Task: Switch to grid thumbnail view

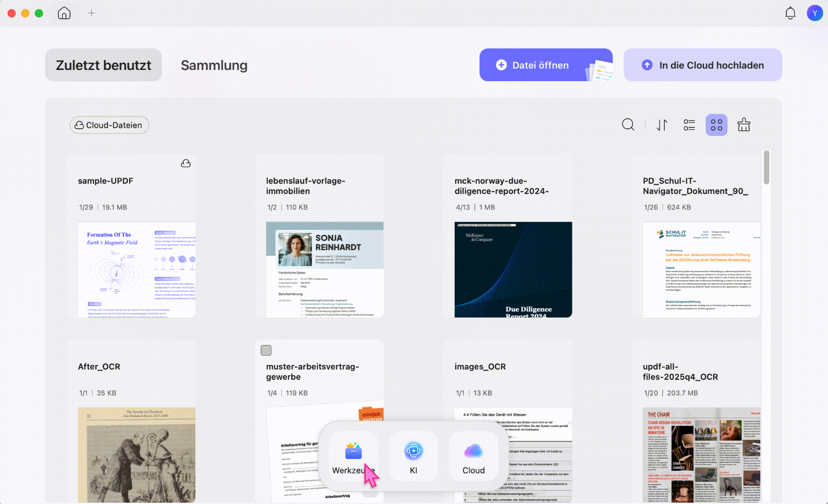Action: click(x=716, y=125)
